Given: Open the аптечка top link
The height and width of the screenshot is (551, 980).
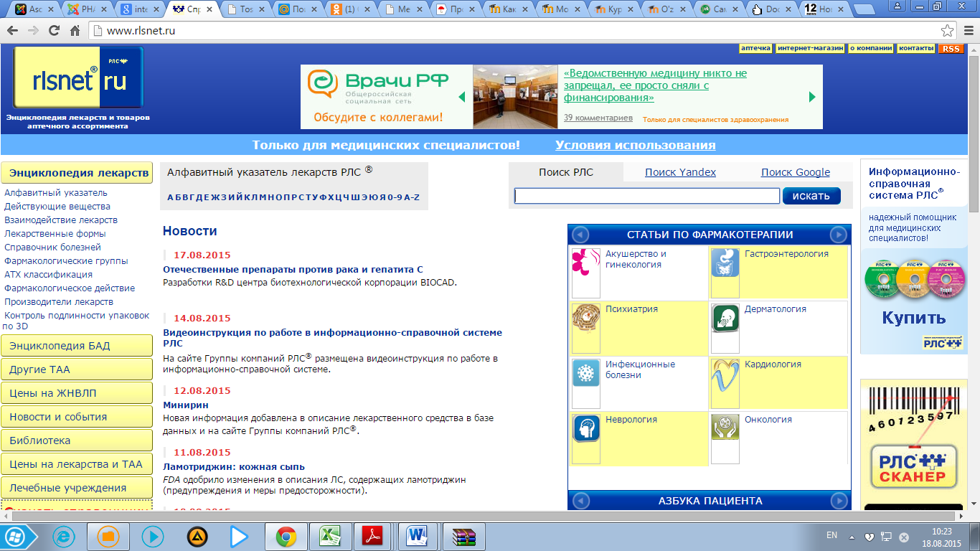Looking at the screenshot, I should point(755,48).
